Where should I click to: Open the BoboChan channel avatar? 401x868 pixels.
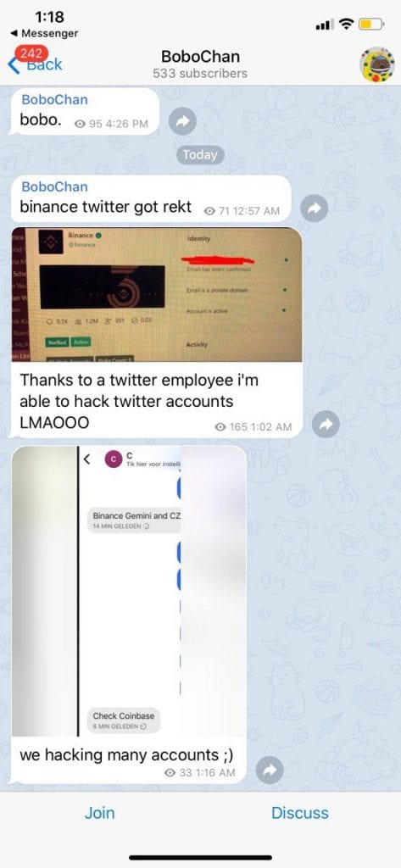377,64
